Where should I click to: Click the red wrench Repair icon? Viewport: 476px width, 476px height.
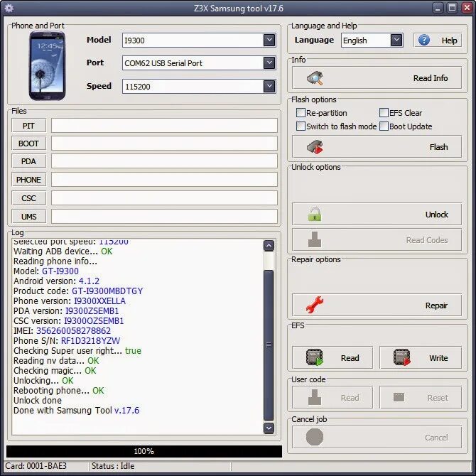pos(315,305)
